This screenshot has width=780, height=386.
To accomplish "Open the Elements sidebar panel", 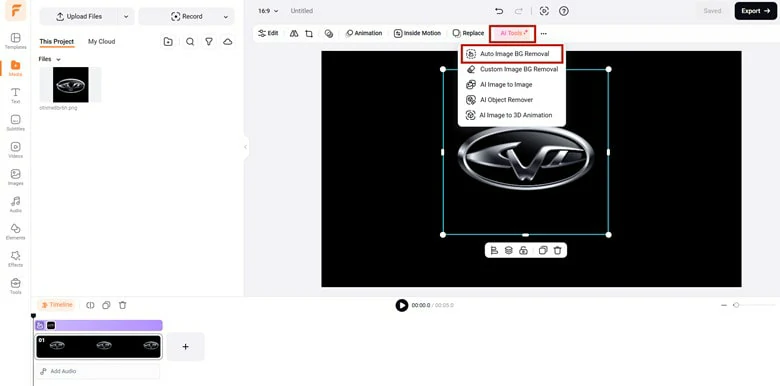I will click(x=15, y=232).
